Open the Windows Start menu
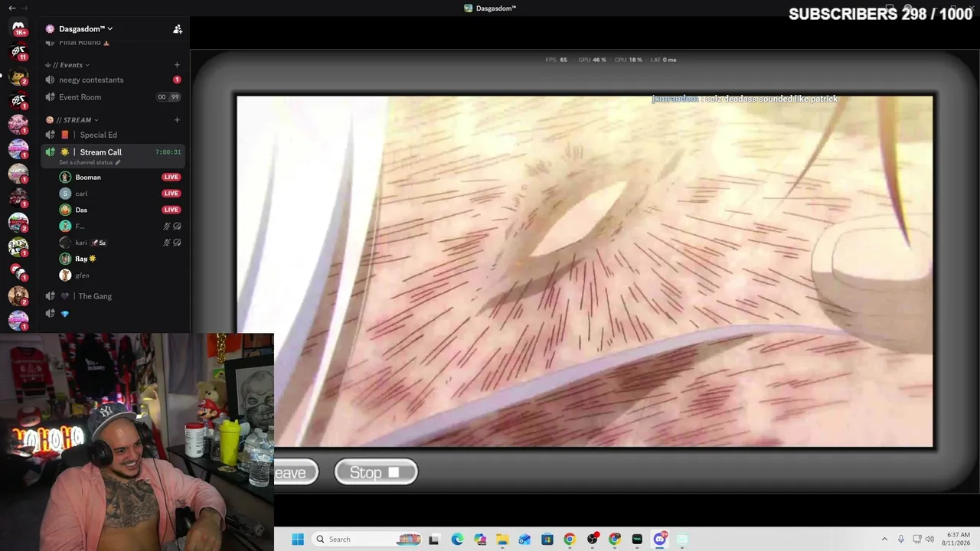This screenshot has height=551, width=980. [298, 540]
